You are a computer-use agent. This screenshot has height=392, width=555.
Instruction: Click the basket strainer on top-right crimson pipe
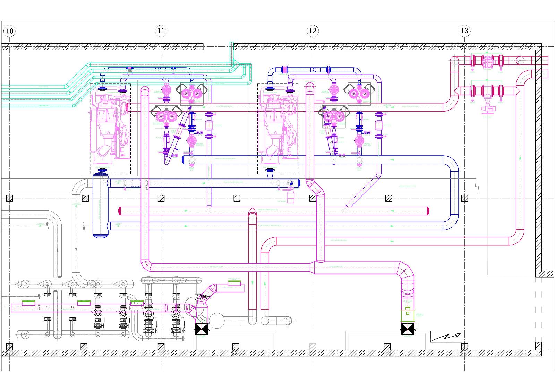pos(487,61)
